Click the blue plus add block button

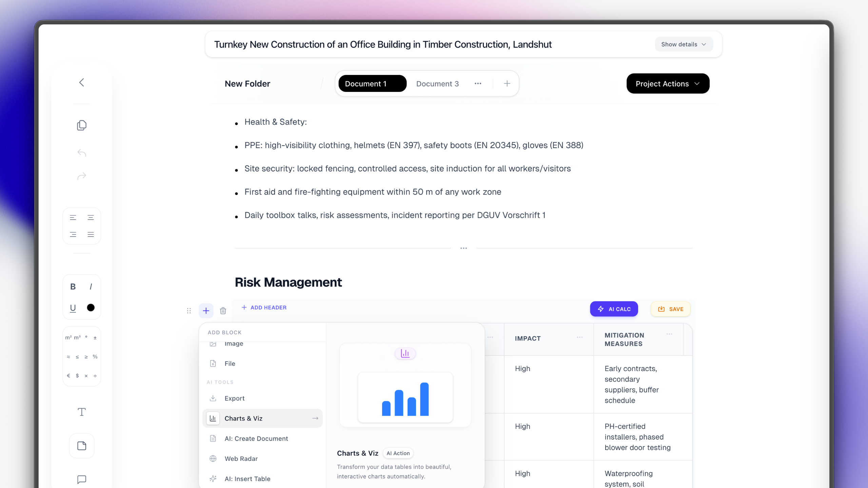point(206,311)
